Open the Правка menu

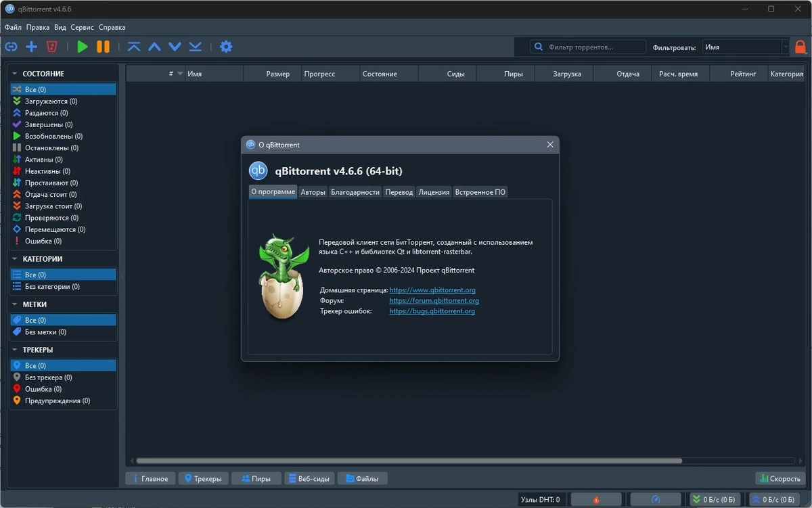tap(38, 28)
